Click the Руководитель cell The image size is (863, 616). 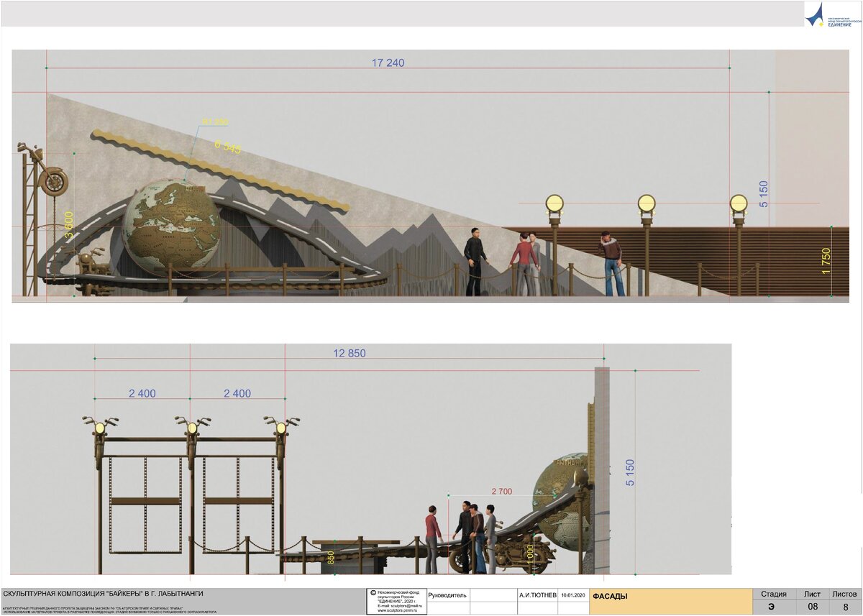tap(447, 595)
